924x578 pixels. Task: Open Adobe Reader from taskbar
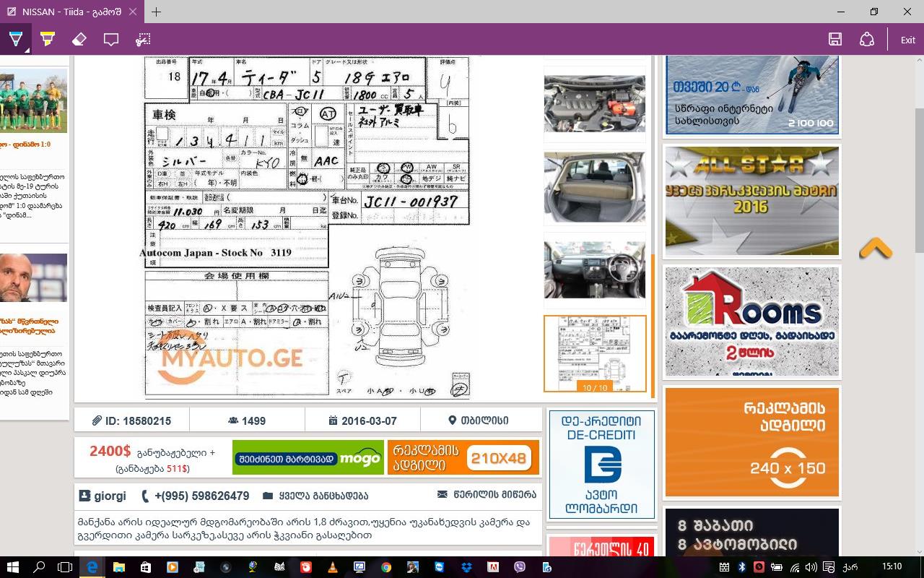[x=493, y=567]
